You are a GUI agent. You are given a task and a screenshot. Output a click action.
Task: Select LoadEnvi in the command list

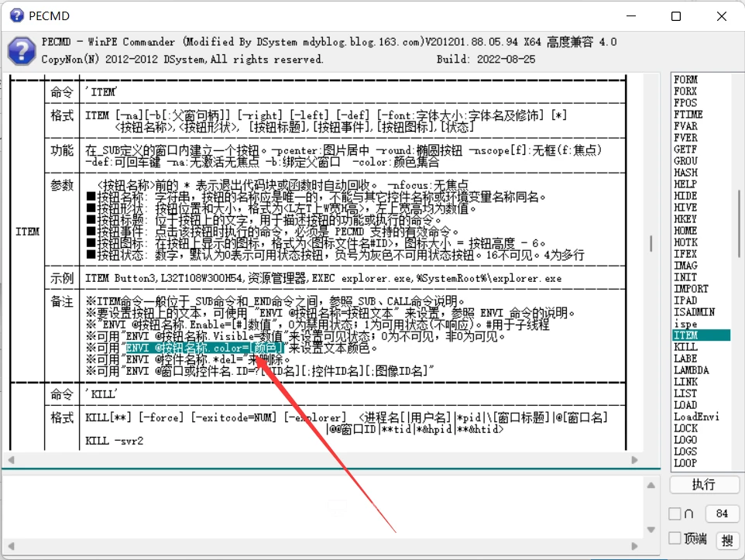click(x=696, y=417)
